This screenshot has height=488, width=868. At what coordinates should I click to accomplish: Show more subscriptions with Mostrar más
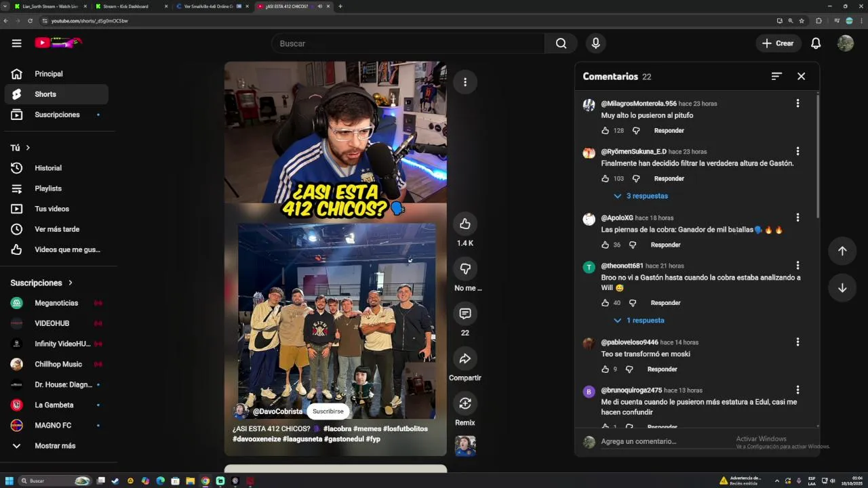tap(56, 446)
